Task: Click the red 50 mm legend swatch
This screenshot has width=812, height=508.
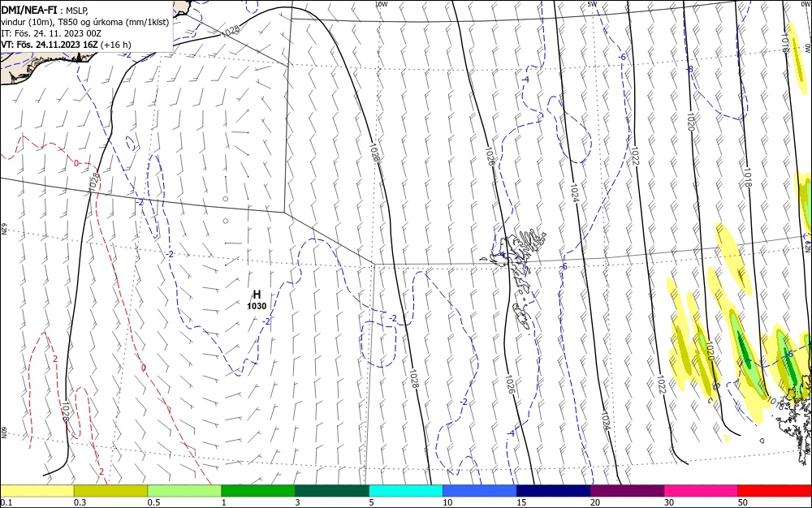Action: point(775,491)
